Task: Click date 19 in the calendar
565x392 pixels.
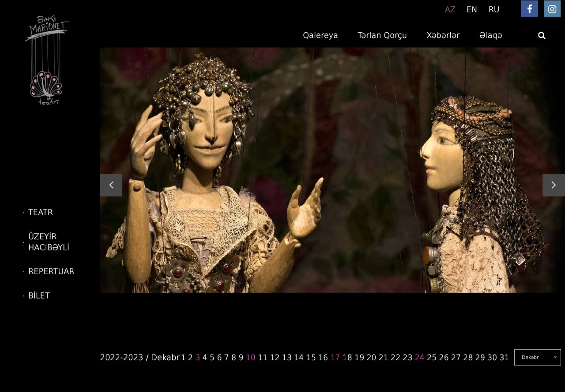Action: (359, 358)
